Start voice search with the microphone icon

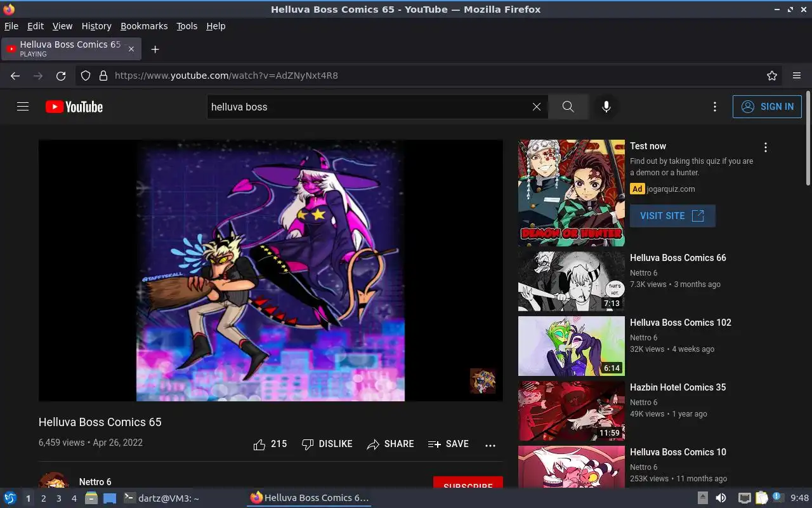(x=606, y=107)
